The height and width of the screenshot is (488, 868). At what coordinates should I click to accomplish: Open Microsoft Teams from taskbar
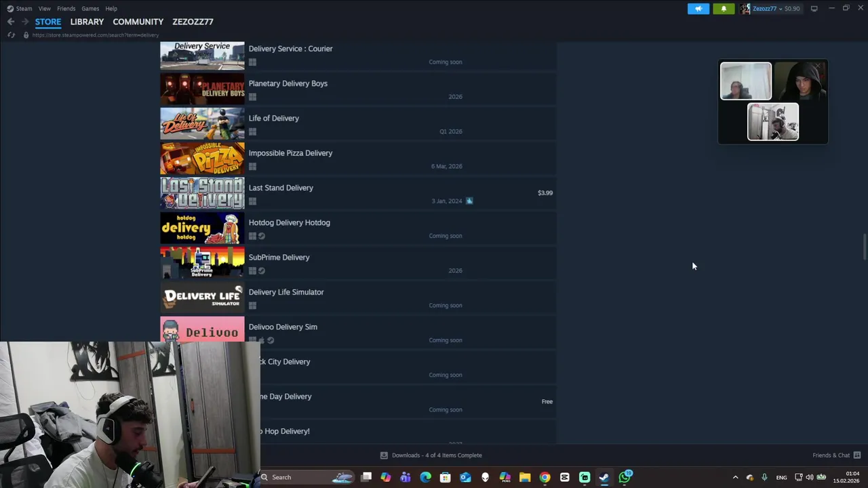click(x=406, y=477)
